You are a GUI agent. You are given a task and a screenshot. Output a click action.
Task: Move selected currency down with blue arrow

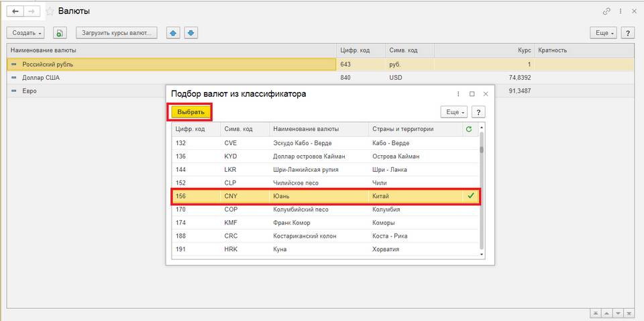tap(191, 33)
